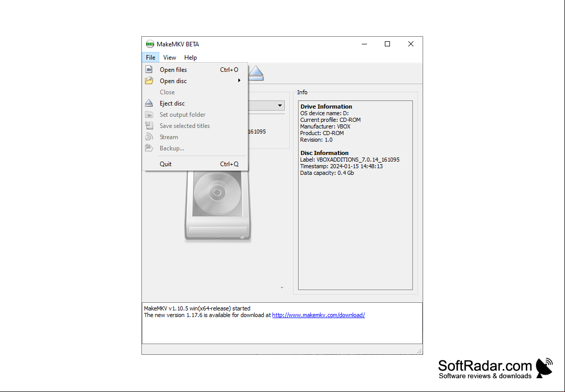565x392 pixels.
Task: Click the Open disc submenu arrow
Action: click(239, 80)
